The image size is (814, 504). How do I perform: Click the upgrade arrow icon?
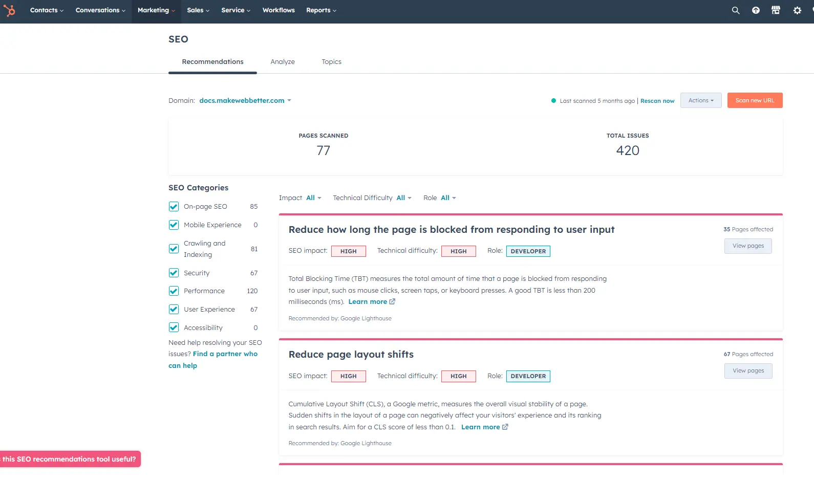pyautogui.click(x=756, y=10)
